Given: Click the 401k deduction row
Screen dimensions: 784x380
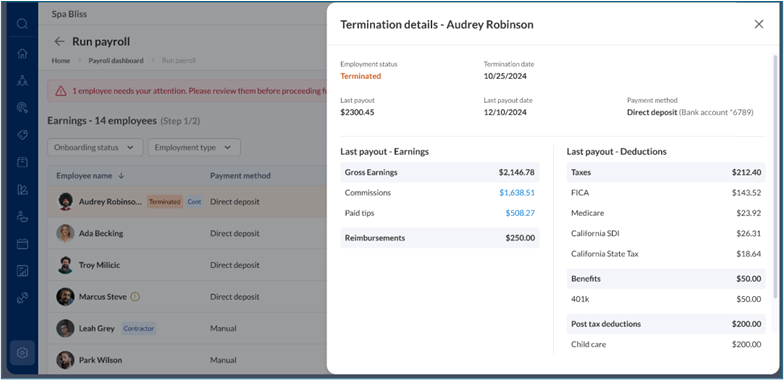Looking at the screenshot, I should pyautogui.click(x=666, y=299).
